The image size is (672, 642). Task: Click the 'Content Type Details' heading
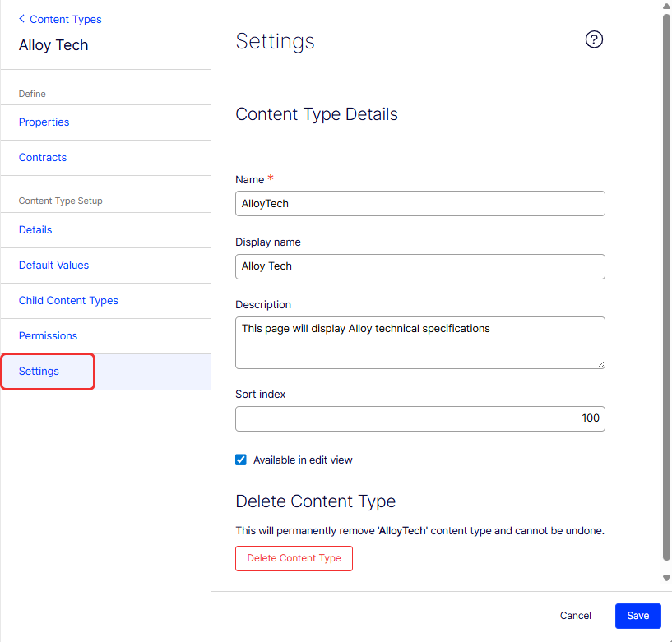(317, 114)
